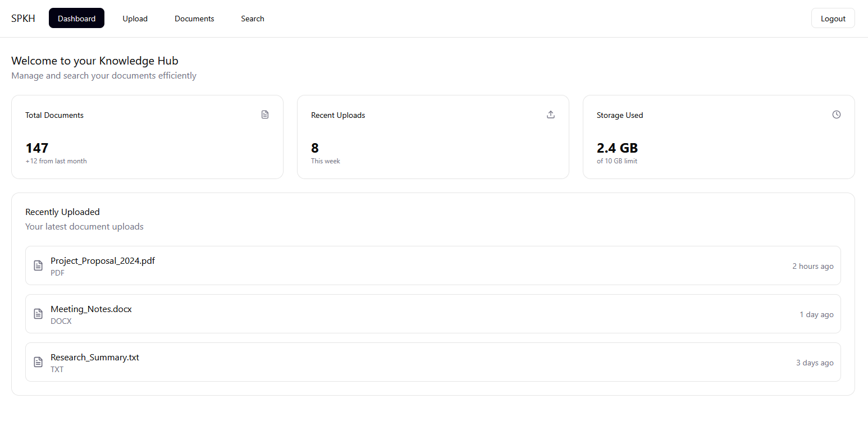This screenshot has height=426, width=868.
Task: Click the file icon beside Meeting_Notes.docx
Action: 38,314
